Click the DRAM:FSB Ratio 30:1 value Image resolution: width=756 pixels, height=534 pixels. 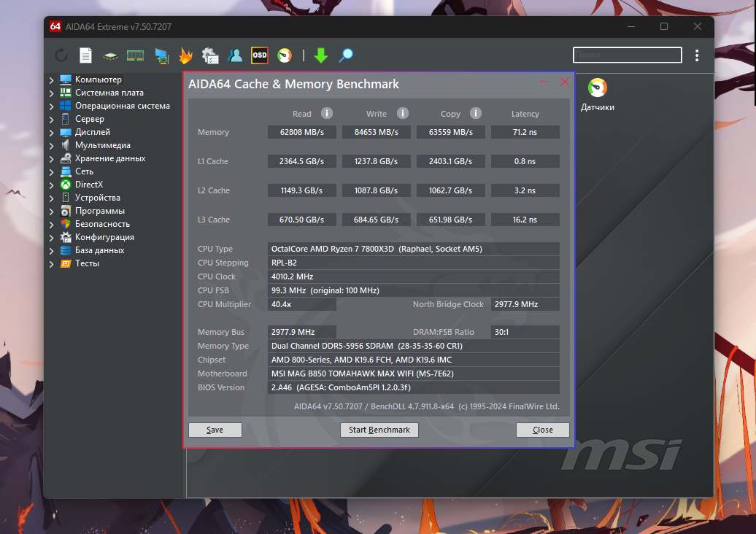[525, 332]
